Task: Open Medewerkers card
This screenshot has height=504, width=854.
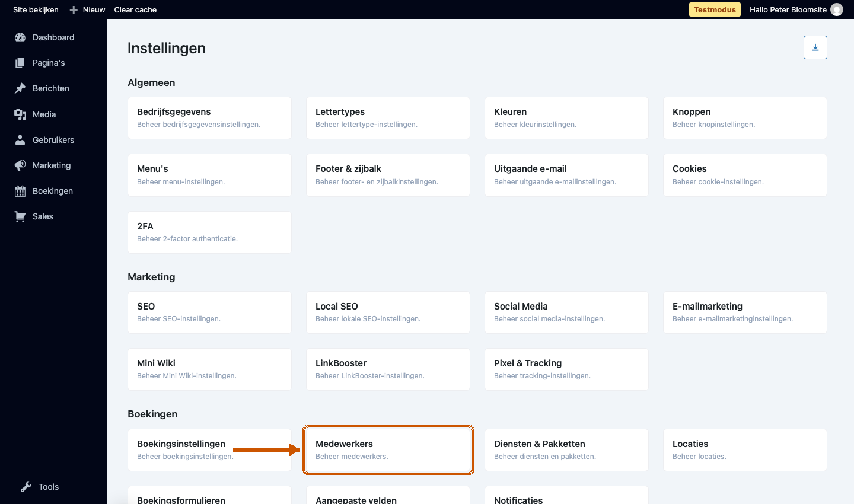Action: tap(388, 450)
